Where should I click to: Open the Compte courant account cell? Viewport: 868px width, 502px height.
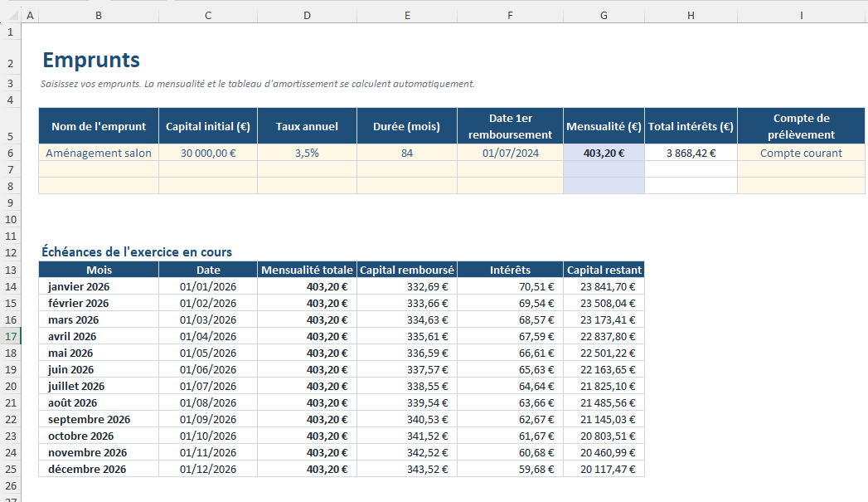tap(801, 153)
